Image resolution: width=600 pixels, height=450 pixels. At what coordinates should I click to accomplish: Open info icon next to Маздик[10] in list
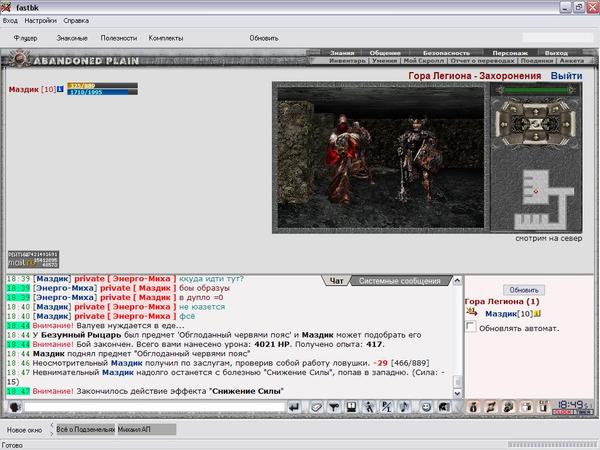(537, 314)
